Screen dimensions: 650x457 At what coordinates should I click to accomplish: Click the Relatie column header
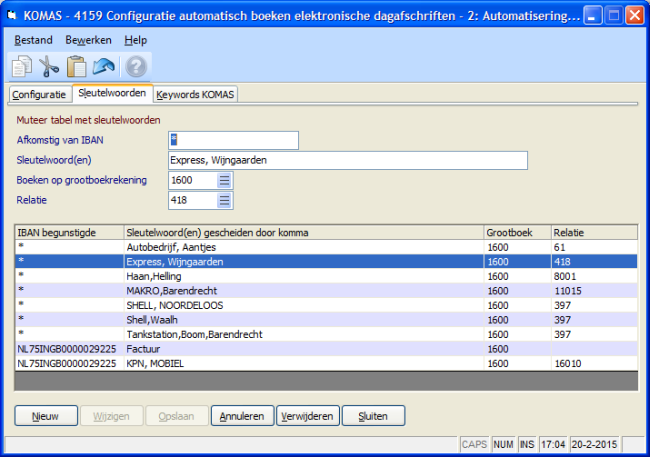tap(594, 233)
